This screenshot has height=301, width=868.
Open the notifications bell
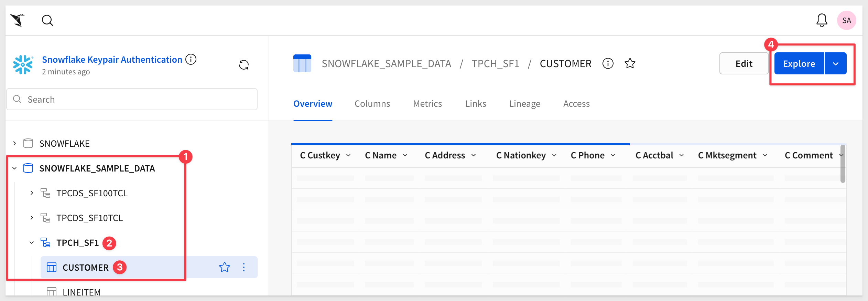(822, 20)
